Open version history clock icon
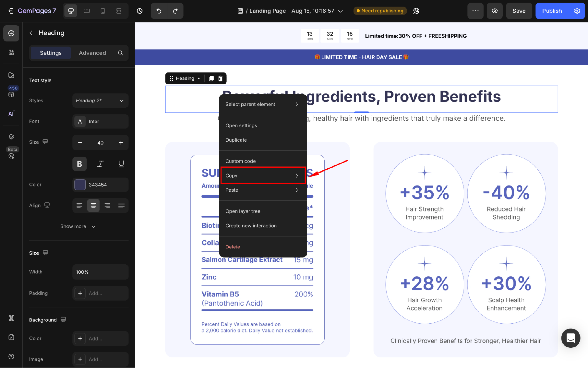The width and height of the screenshot is (588, 368). point(140,11)
